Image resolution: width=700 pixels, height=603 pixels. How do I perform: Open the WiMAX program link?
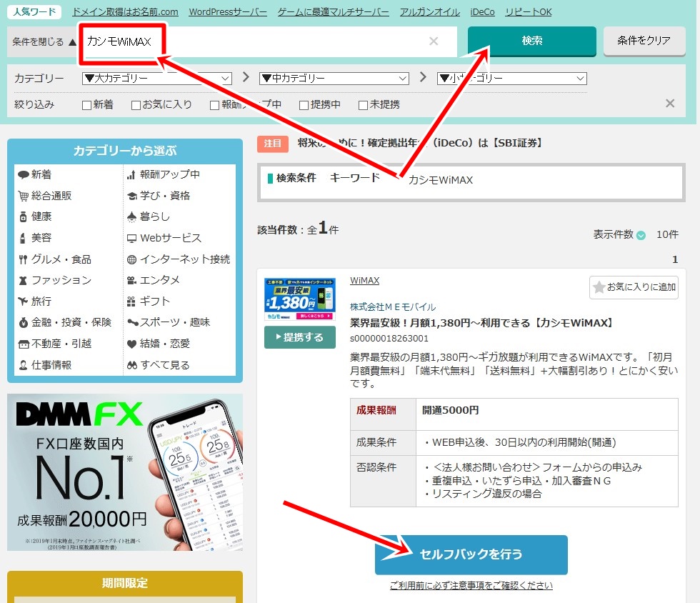364,281
